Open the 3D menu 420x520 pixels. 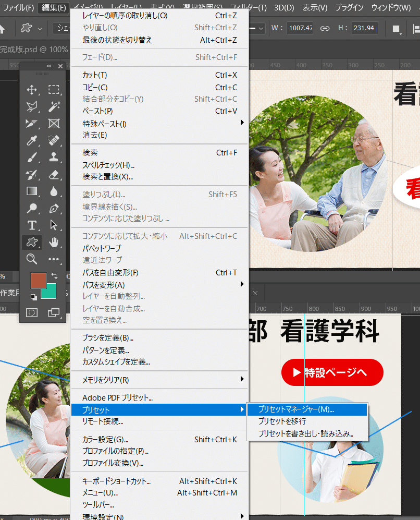284,7
